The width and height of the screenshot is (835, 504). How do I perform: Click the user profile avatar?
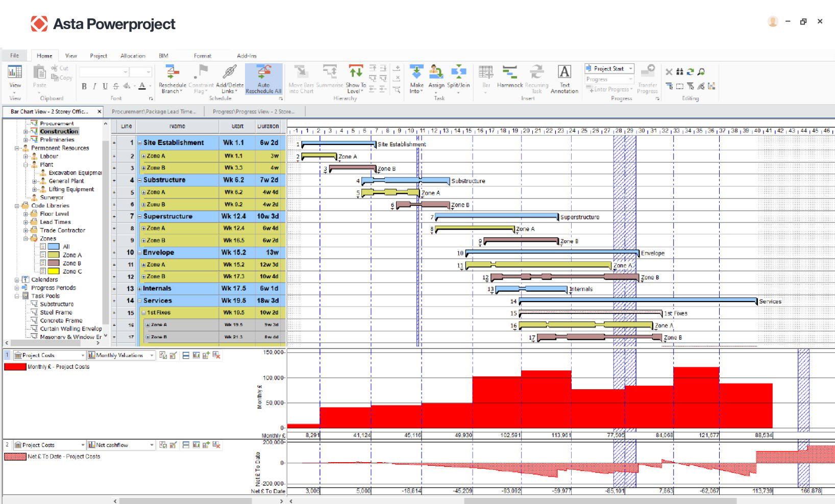pyautogui.click(x=773, y=21)
